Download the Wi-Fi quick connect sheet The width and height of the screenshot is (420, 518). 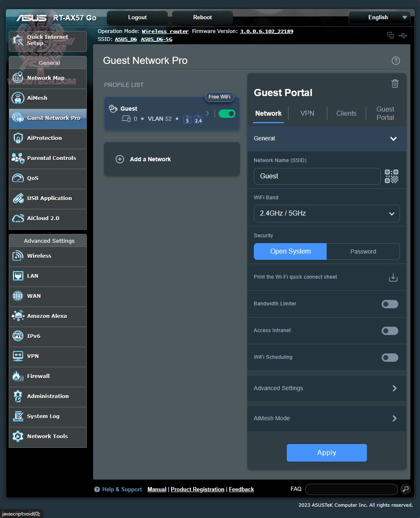point(393,277)
